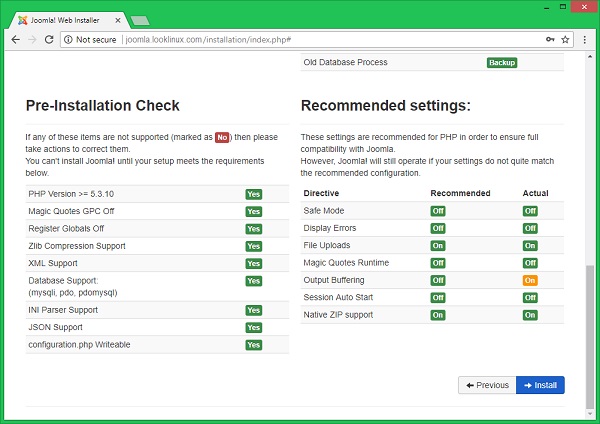Bookmark page with star icon
The image size is (600, 424).
[565, 39]
